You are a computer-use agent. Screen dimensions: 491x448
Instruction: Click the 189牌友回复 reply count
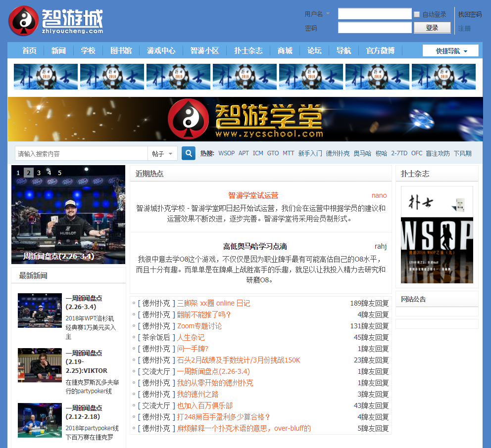369,303
